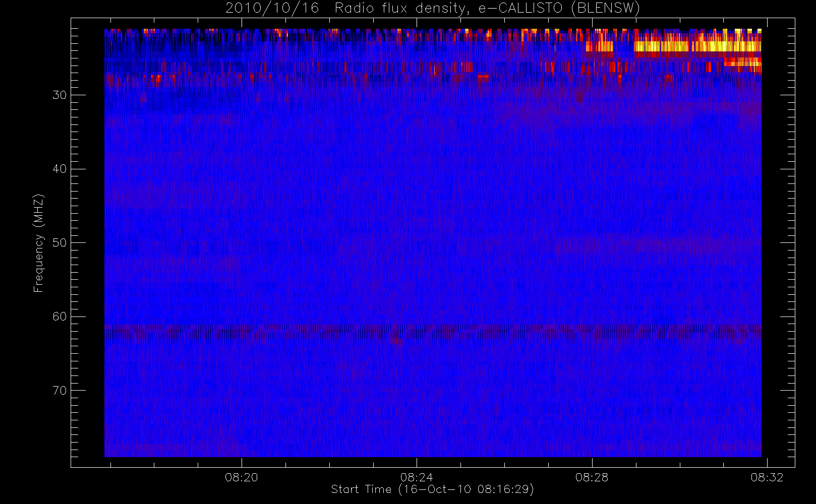Click the 40 frequency tick label
816x504 pixels.
(60, 169)
